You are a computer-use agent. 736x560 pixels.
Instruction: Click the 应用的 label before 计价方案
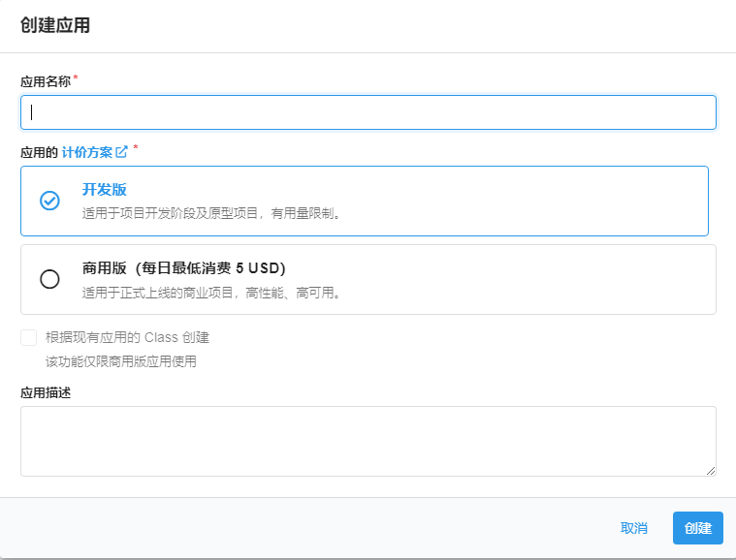click(x=39, y=152)
